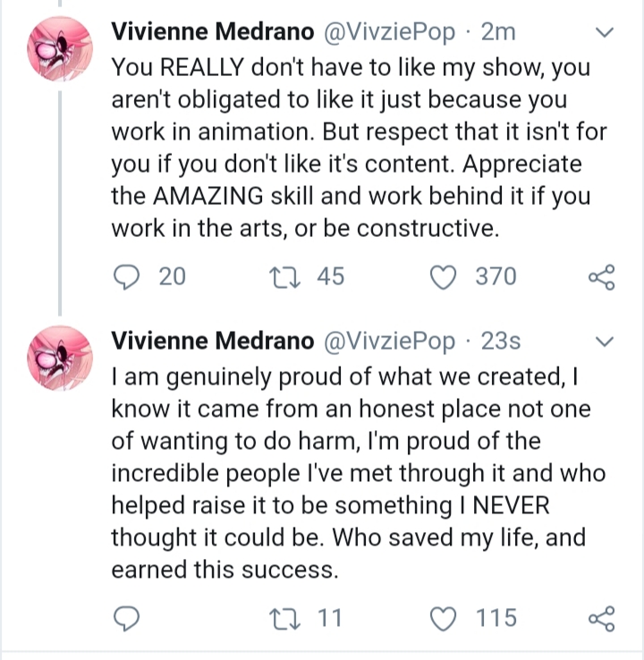The width and height of the screenshot is (644, 660).
Task: Visit the @VivziePop handle on the first tweet
Action: point(389,32)
